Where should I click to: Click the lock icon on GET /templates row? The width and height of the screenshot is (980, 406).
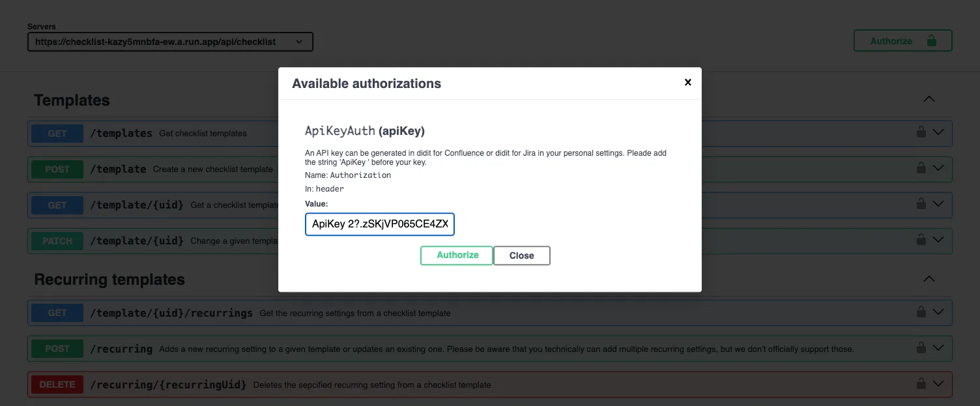tap(921, 132)
